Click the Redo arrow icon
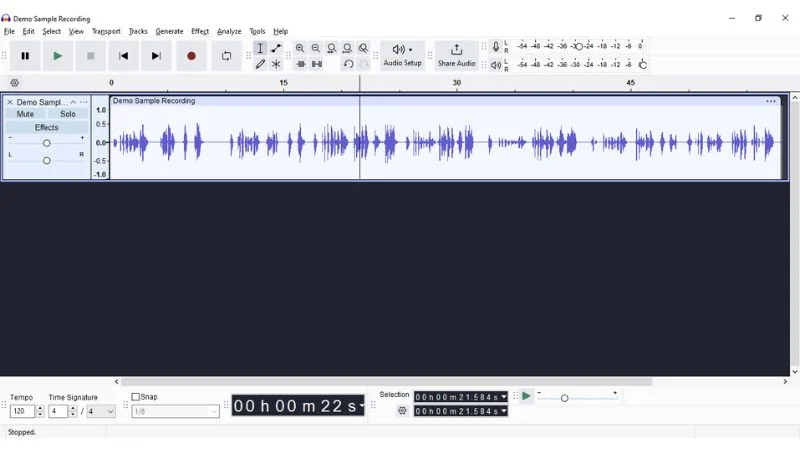Image resolution: width=800 pixels, height=450 pixels. [x=364, y=64]
